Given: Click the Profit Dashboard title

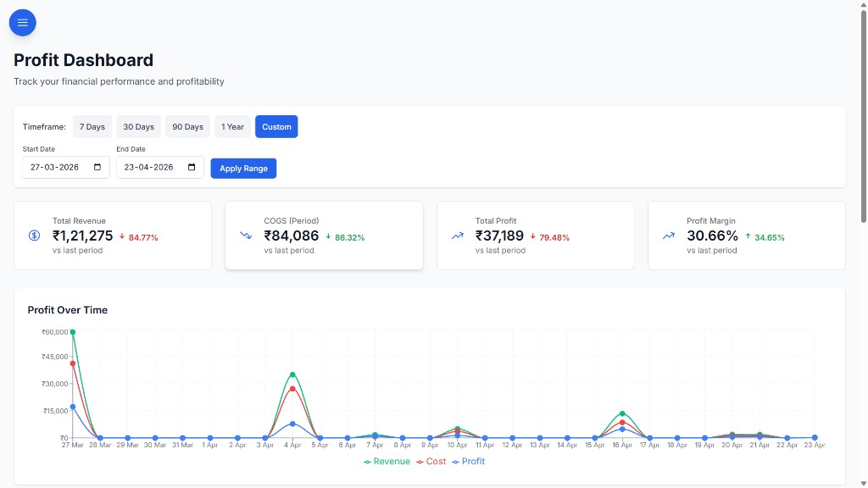Looking at the screenshot, I should coord(84,60).
